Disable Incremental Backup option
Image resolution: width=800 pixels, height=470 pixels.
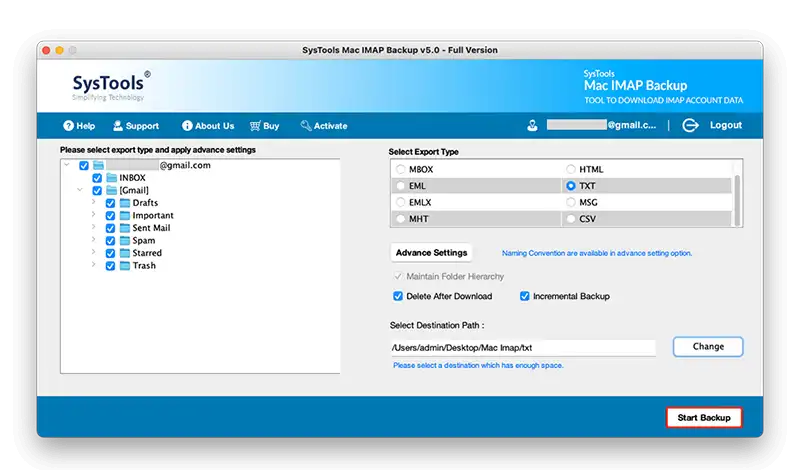coord(524,296)
